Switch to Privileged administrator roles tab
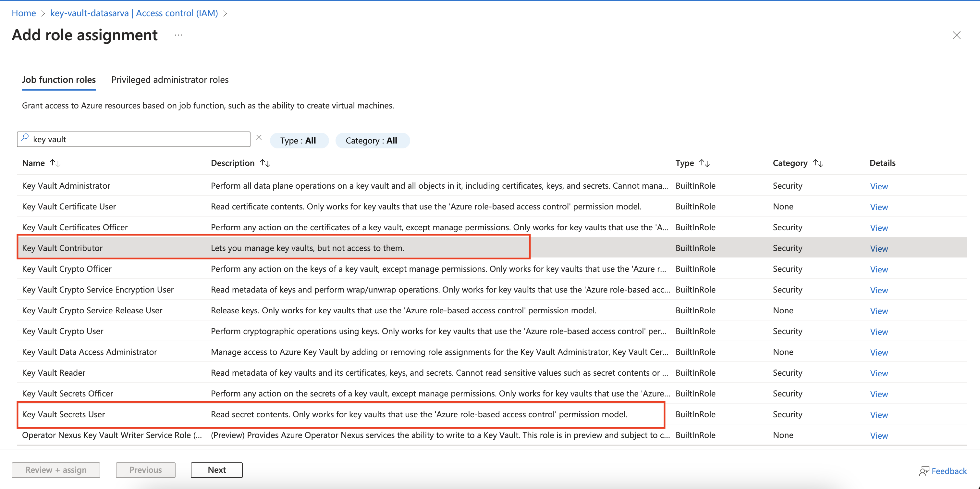980x489 pixels. 170,80
